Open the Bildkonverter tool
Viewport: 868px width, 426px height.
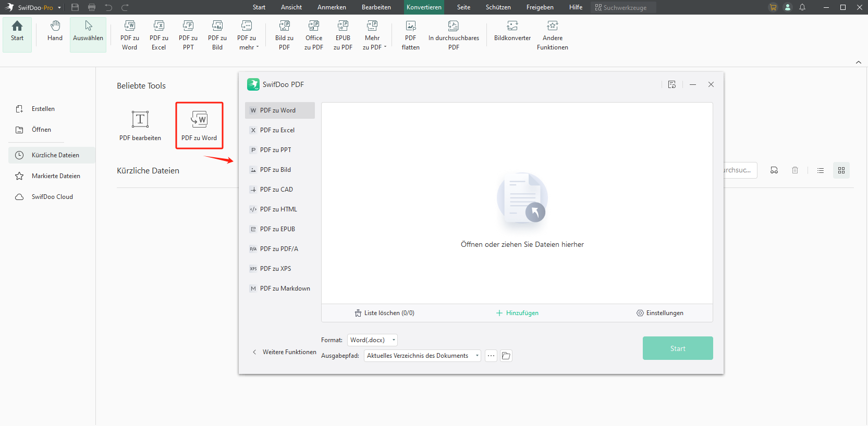[512, 31]
